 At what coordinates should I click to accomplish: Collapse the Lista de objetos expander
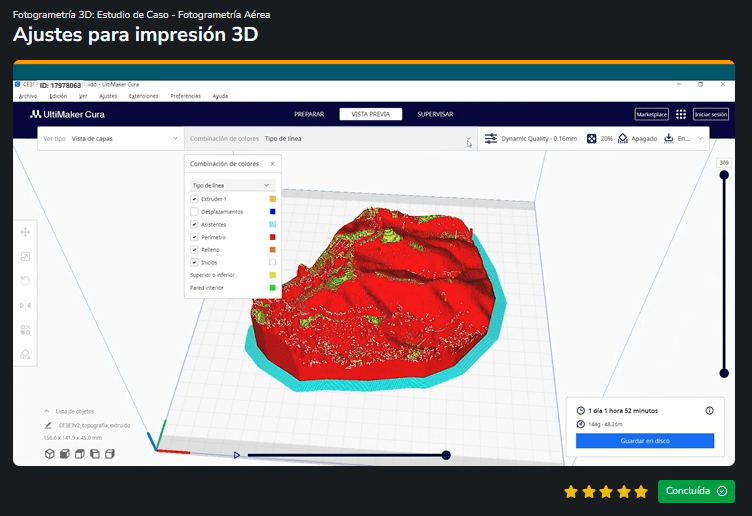(47, 411)
